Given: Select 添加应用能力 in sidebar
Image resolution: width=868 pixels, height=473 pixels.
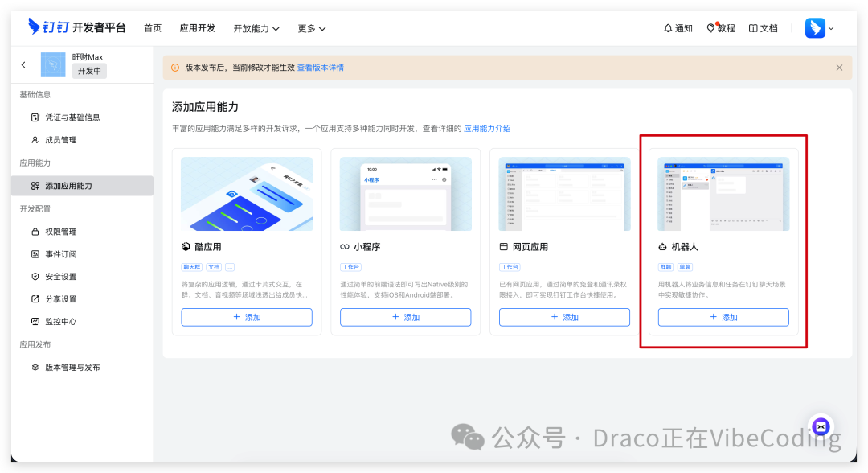Looking at the screenshot, I should click(x=82, y=186).
